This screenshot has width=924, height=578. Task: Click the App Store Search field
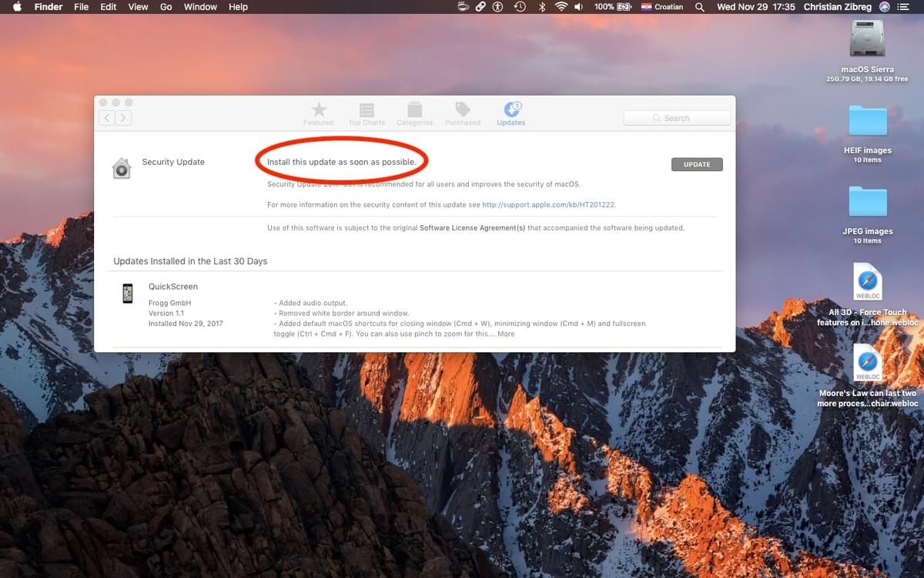(677, 118)
